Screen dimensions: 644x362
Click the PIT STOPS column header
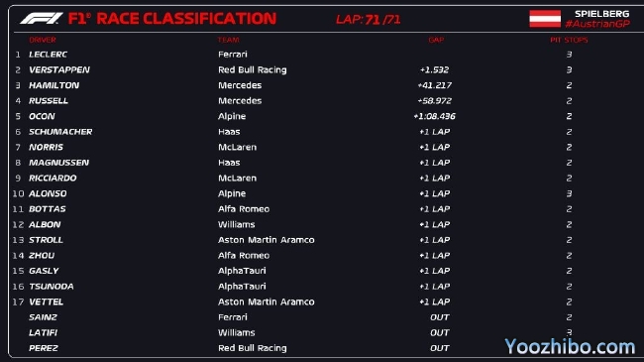569,40
